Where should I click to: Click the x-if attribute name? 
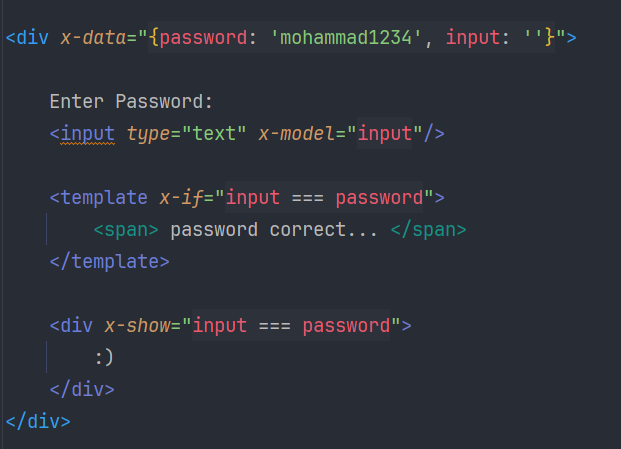tap(181, 197)
